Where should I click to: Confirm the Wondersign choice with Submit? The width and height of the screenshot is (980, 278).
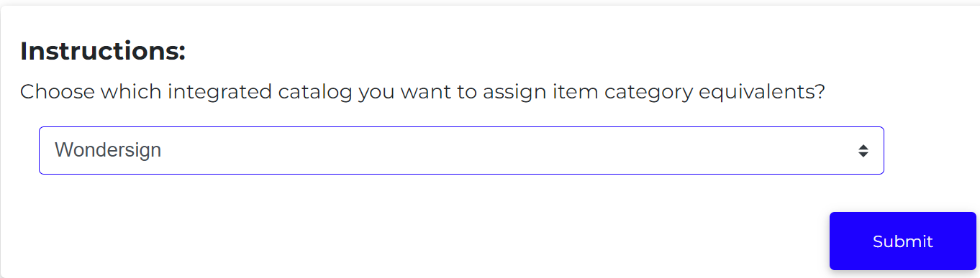click(x=902, y=241)
